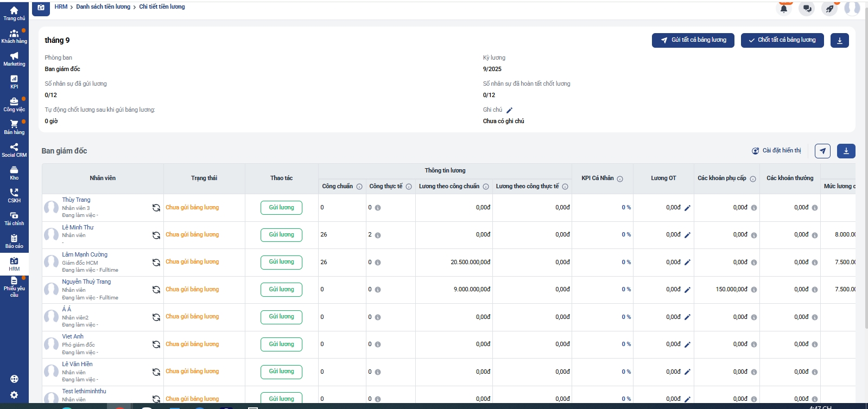Click refresh icon for Lê Minh Thư

(156, 235)
